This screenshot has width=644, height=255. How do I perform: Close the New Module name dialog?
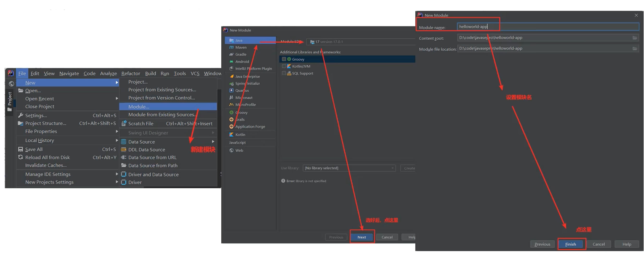click(x=636, y=15)
